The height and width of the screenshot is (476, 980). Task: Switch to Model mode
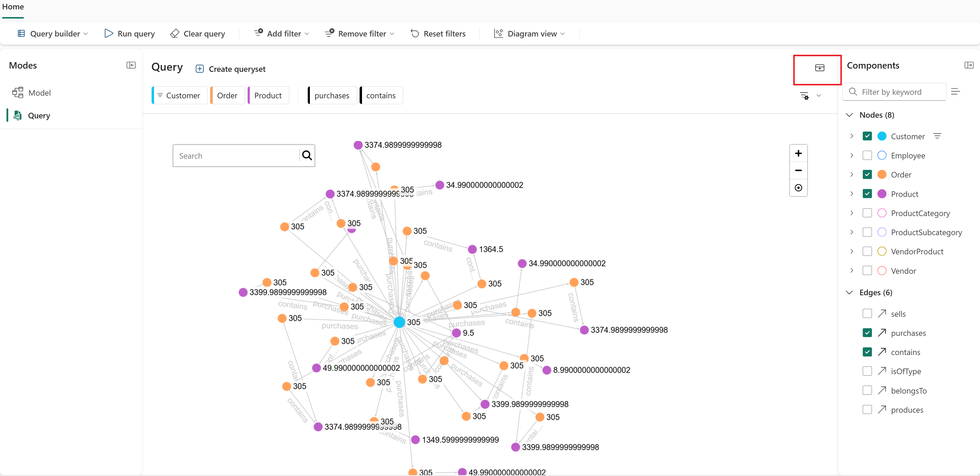click(39, 93)
